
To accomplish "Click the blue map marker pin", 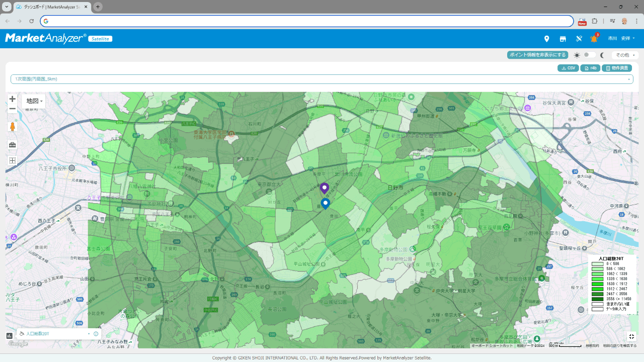I will click(x=325, y=203).
